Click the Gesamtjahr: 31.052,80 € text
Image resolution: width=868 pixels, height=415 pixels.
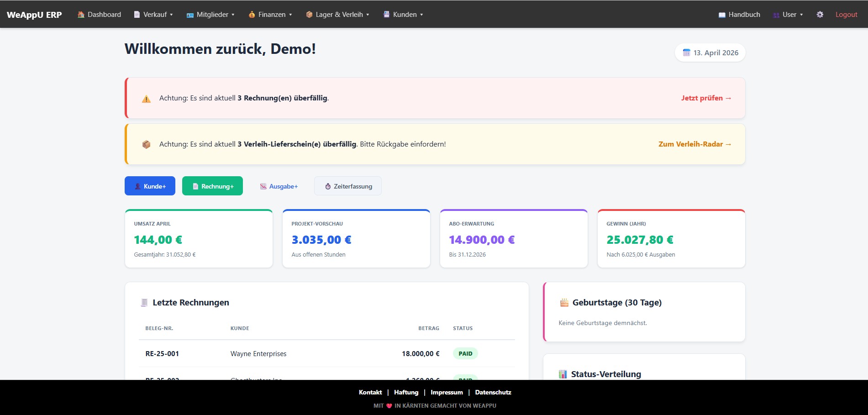pos(165,255)
